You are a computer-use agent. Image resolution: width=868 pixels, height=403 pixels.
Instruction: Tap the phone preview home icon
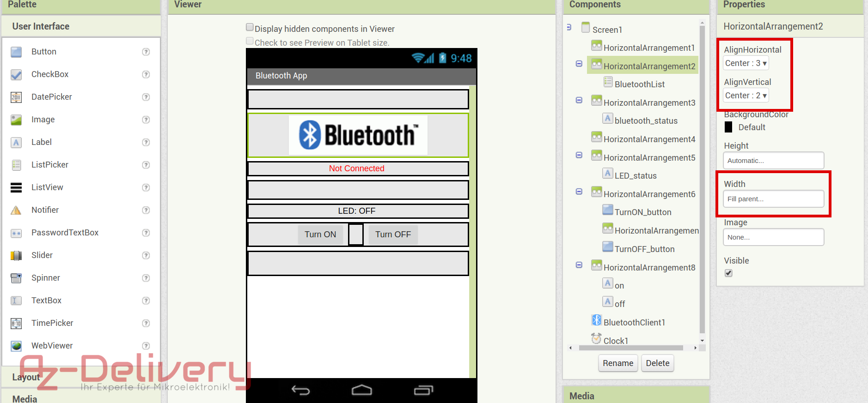click(361, 391)
